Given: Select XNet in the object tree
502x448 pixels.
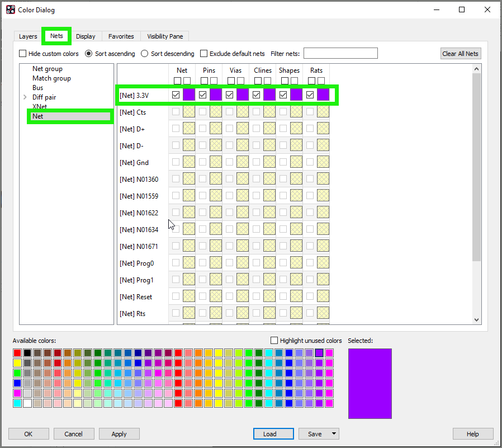Looking at the screenshot, I should tap(40, 106).
